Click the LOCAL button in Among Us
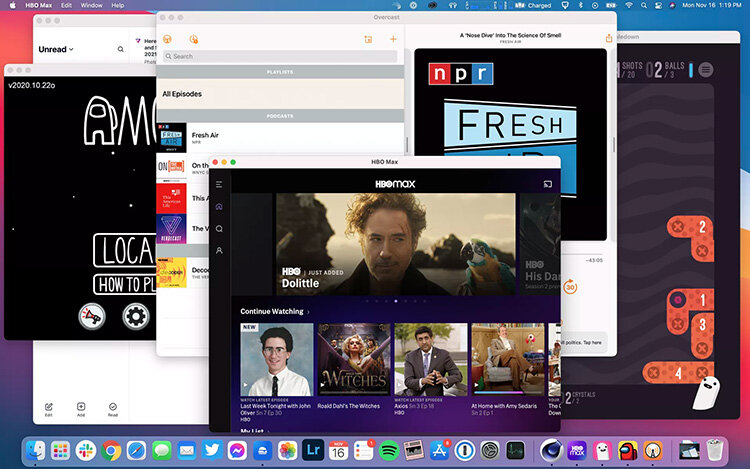Viewport: 750px width, 469px height. click(125, 250)
